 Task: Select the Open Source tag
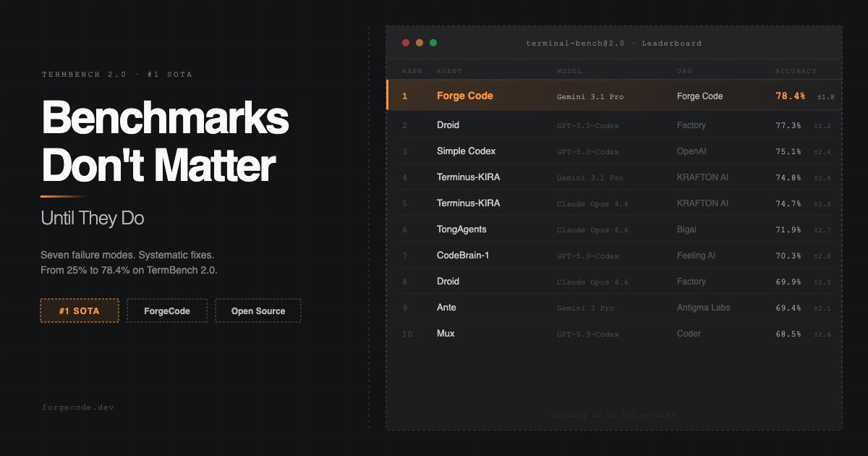click(x=258, y=311)
